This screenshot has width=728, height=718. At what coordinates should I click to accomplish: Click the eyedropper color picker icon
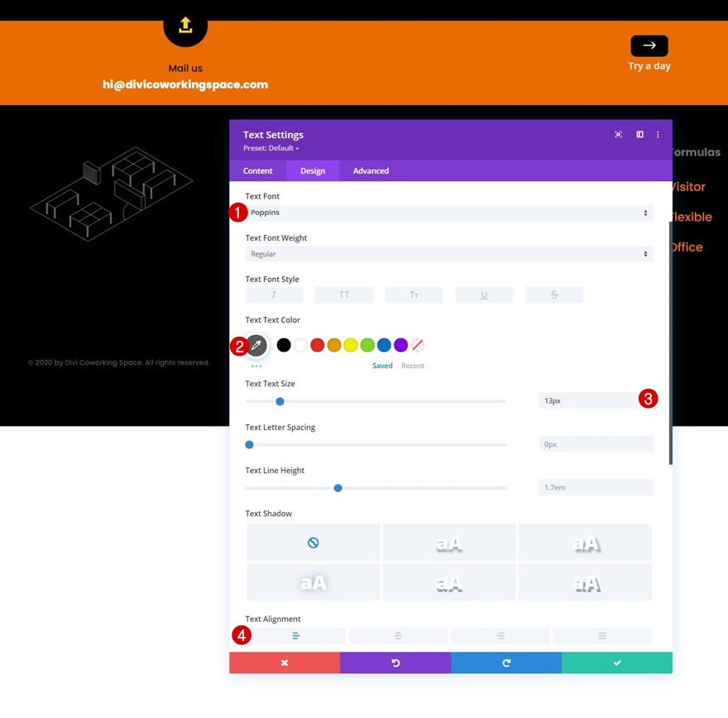click(256, 345)
